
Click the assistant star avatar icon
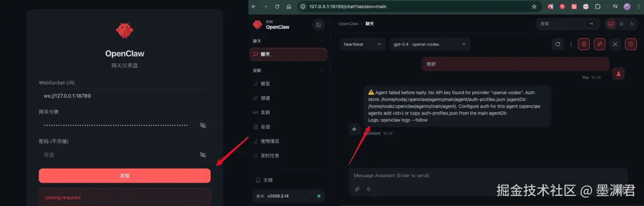pyautogui.click(x=354, y=129)
